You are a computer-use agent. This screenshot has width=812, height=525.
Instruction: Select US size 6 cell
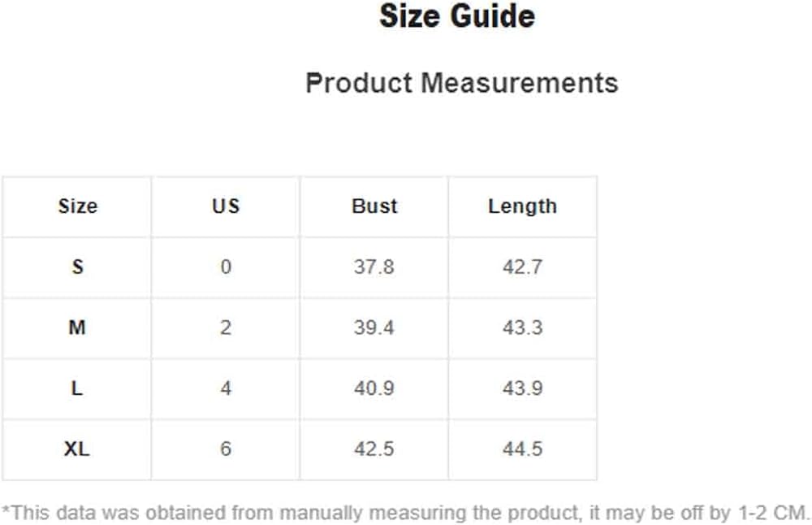coord(226,449)
